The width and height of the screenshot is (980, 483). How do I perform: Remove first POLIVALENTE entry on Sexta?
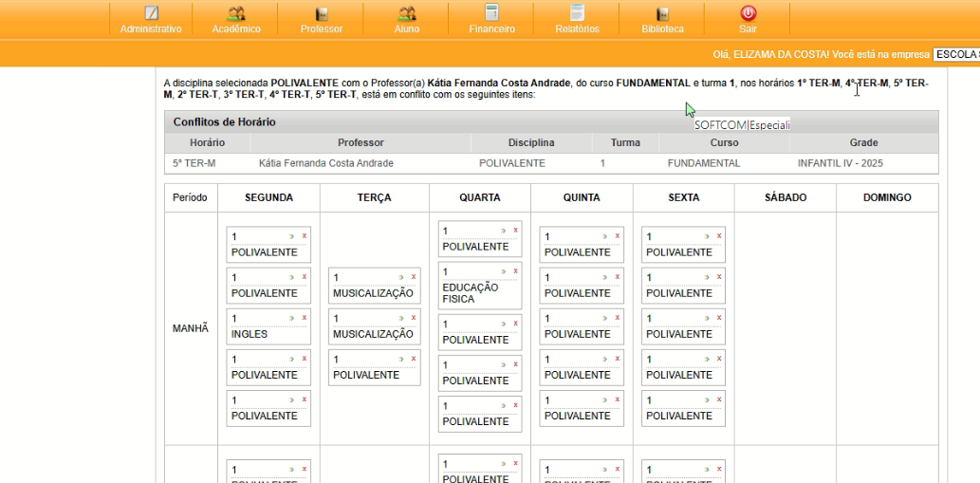pos(719,236)
